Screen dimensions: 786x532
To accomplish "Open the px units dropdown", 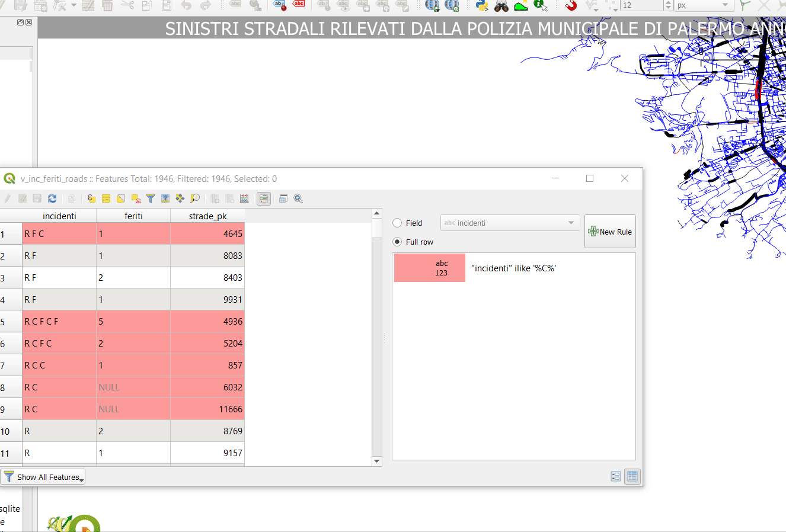I will click(x=704, y=5).
